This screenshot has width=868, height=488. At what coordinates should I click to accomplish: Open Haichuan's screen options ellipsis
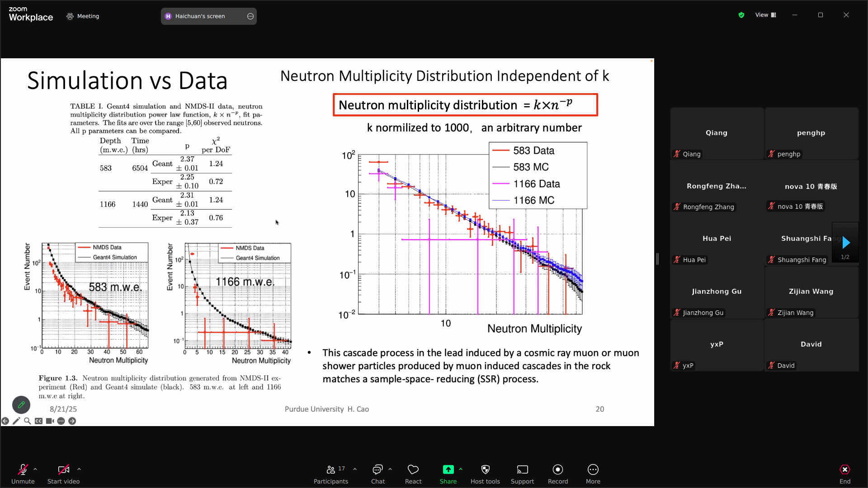click(x=250, y=16)
